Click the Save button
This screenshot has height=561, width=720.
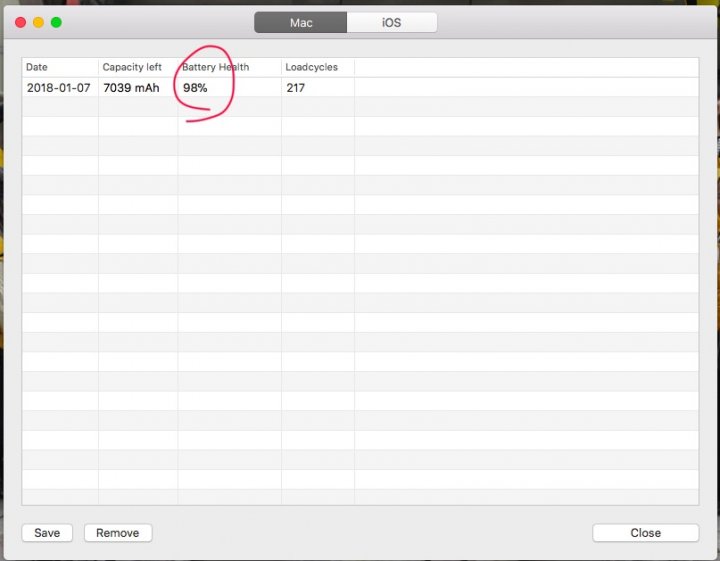coord(47,533)
